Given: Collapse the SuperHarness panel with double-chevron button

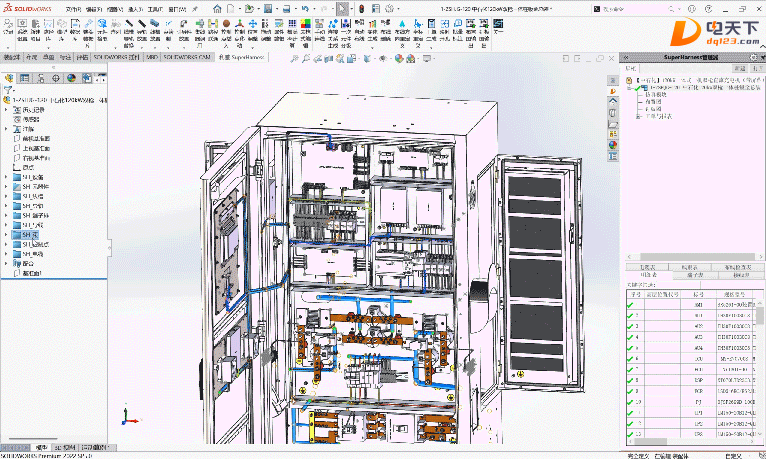Looking at the screenshot, I should pos(626,57).
